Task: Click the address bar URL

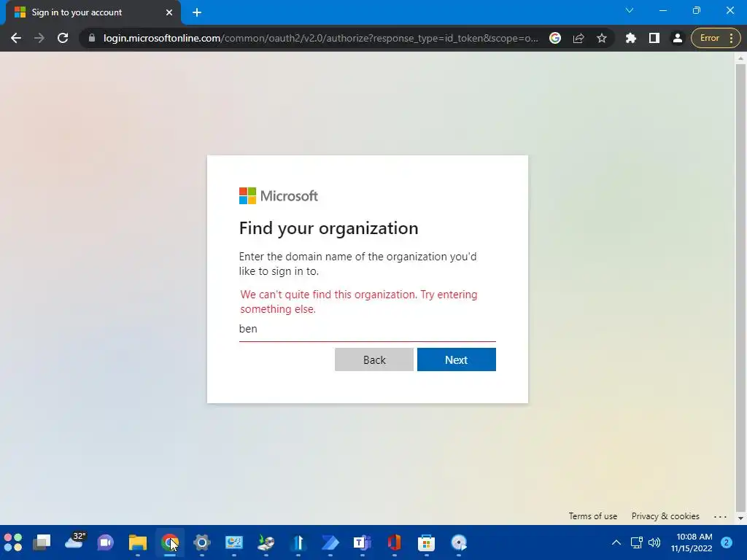Action: coord(321,38)
